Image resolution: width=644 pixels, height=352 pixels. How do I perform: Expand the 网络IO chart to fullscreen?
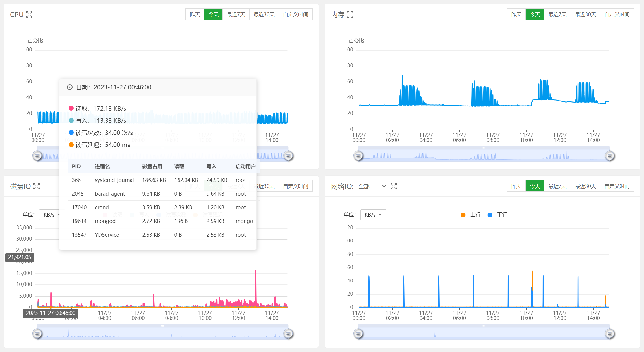(394, 186)
